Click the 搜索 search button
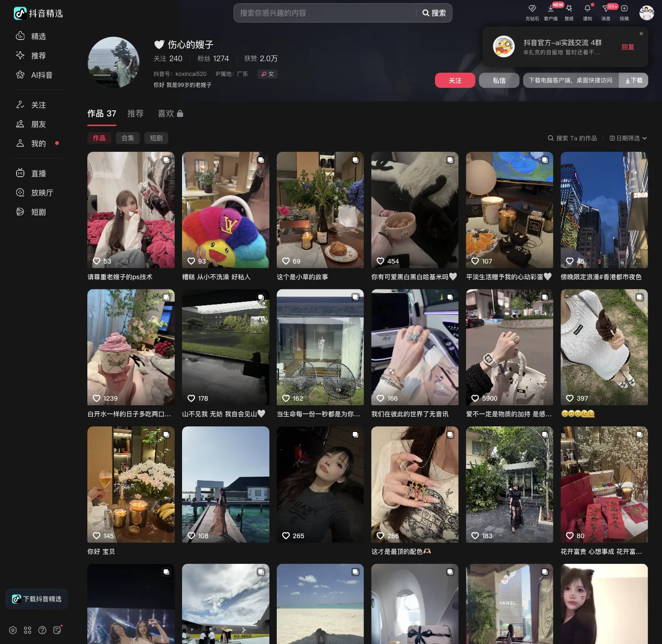 coord(434,13)
